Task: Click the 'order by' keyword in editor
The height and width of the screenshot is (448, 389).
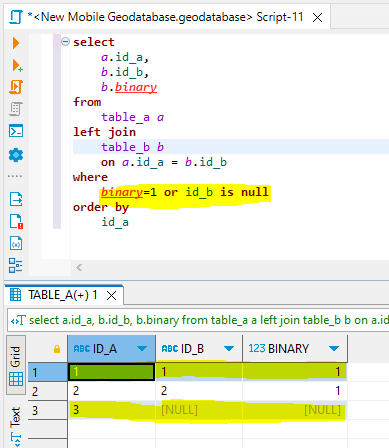Action: (x=101, y=207)
